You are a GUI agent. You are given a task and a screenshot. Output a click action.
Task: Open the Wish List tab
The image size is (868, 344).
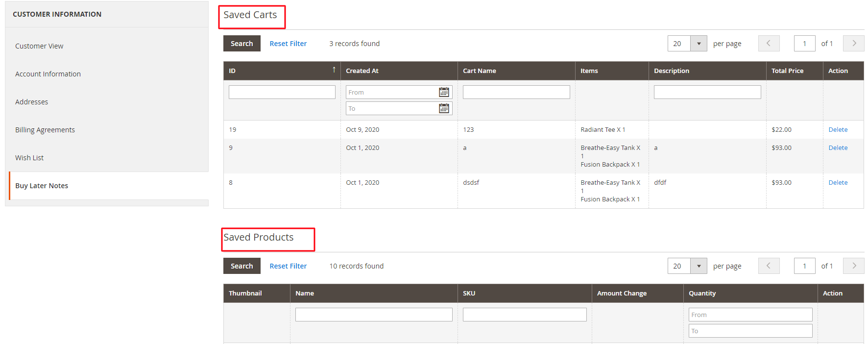29,158
